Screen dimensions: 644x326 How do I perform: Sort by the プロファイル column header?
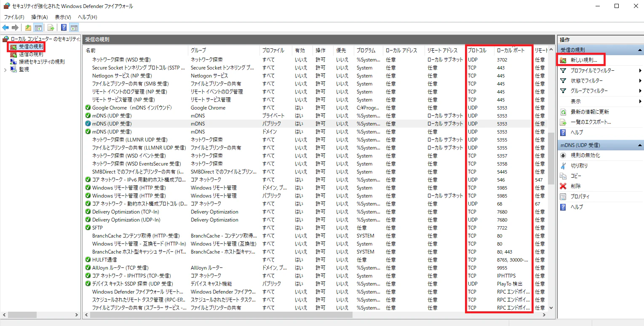[276, 51]
